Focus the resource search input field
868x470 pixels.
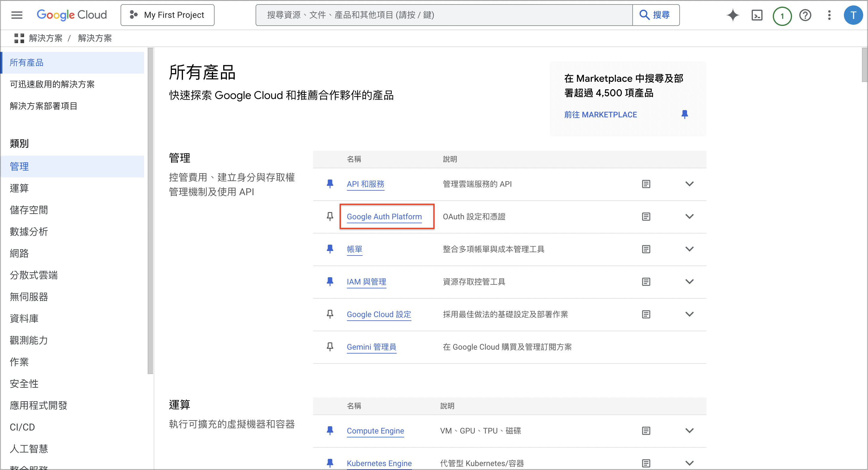tap(444, 15)
